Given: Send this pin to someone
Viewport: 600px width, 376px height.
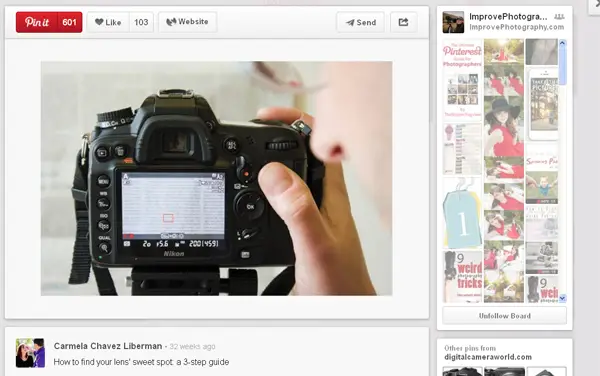Looking at the screenshot, I should coord(360,22).
